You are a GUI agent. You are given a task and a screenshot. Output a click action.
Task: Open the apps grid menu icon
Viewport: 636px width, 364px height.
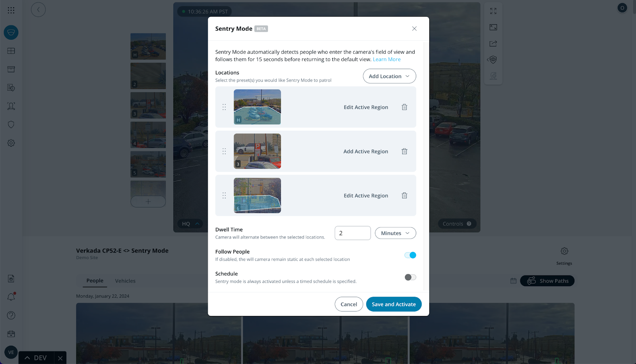click(x=11, y=10)
